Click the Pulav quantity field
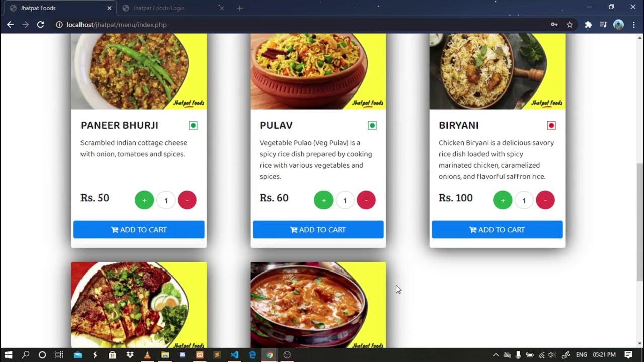 tap(345, 200)
